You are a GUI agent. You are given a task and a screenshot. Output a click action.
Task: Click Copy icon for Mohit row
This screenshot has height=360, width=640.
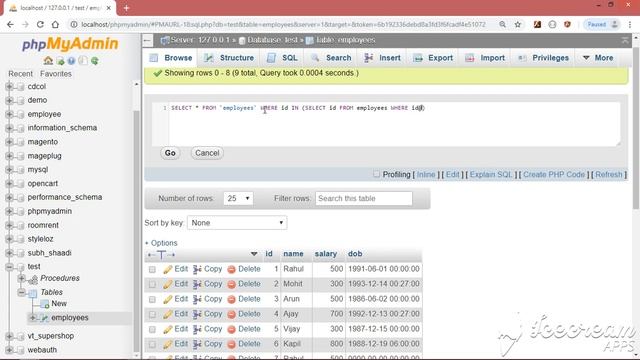click(x=197, y=284)
